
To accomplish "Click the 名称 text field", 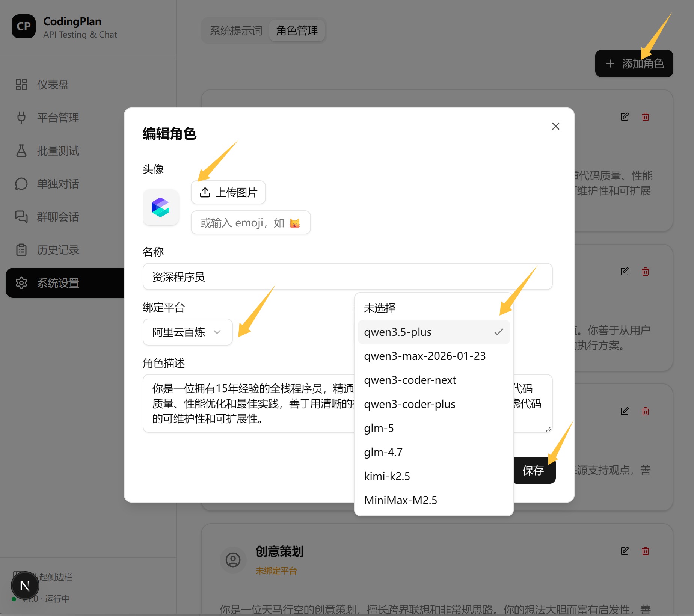I will [x=347, y=277].
